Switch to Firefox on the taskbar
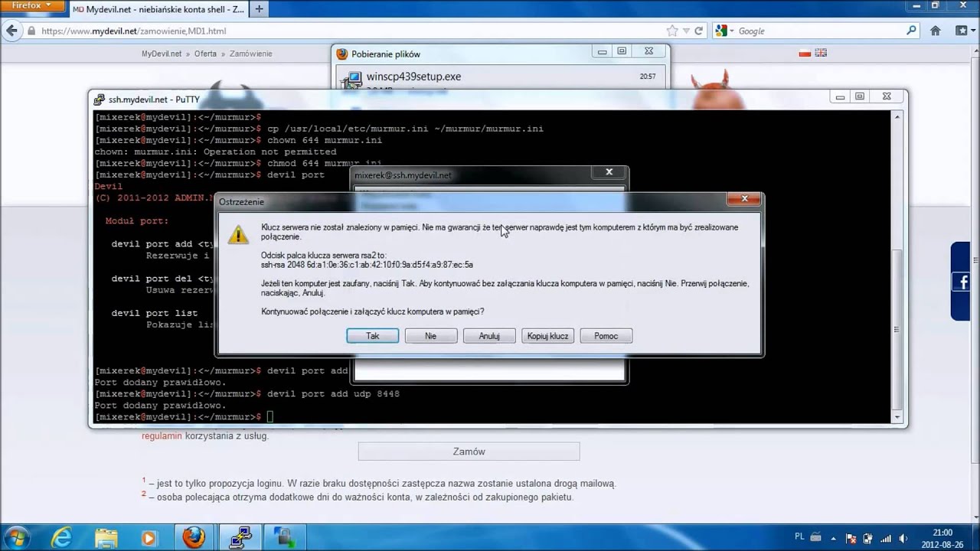Screen dimensions: 980x551 (194, 536)
